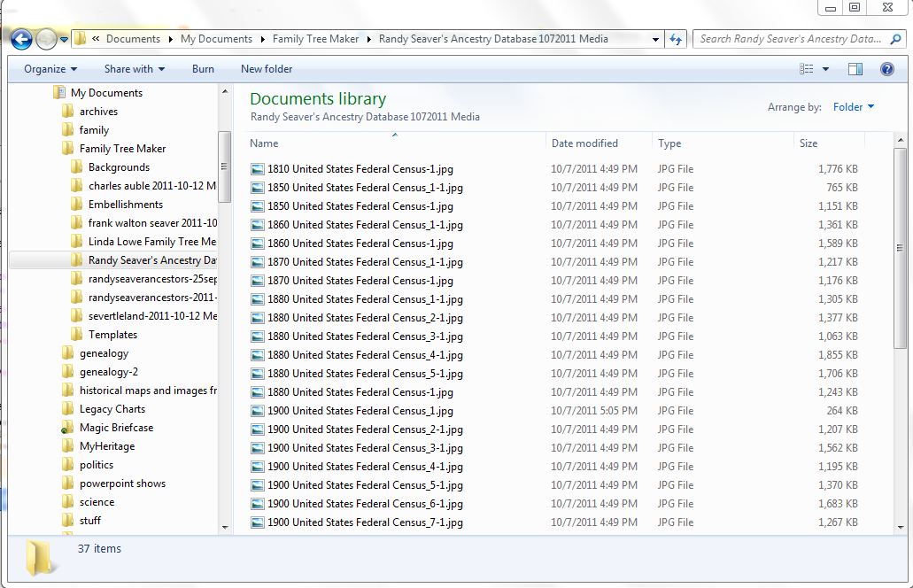913x588 pixels.
Task: Open the Backgrounds folder
Action: (119, 167)
